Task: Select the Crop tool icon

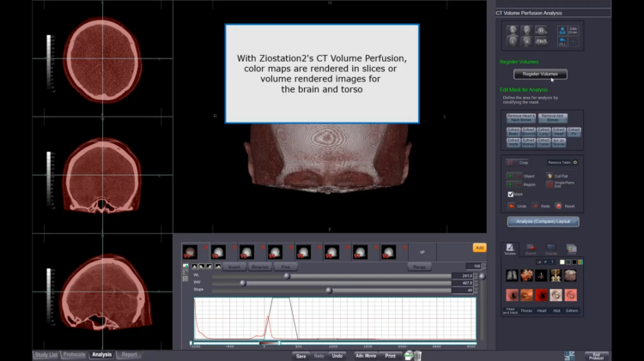Action: pos(511,162)
